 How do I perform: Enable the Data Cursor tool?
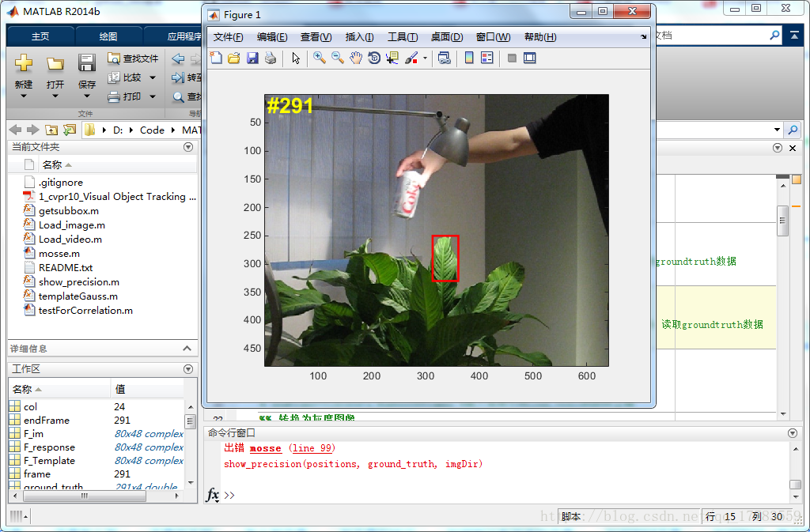click(392, 58)
